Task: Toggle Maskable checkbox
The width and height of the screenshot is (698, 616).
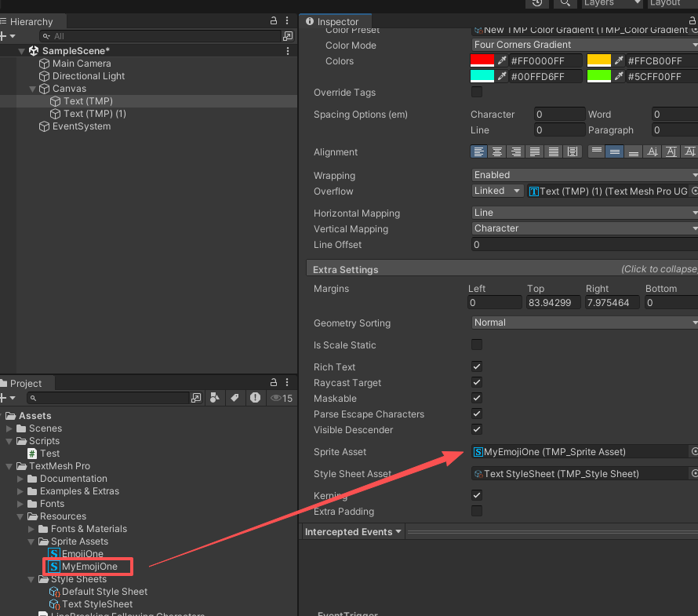Action: pyautogui.click(x=477, y=398)
